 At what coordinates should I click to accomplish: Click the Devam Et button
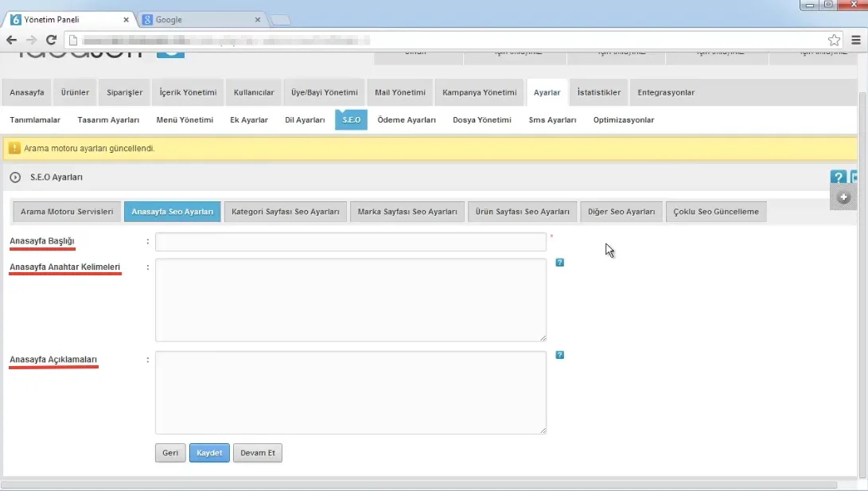[x=258, y=453]
